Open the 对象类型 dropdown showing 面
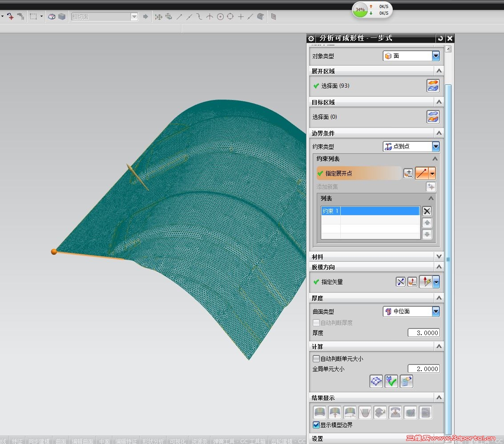504x444 pixels. (x=411, y=56)
